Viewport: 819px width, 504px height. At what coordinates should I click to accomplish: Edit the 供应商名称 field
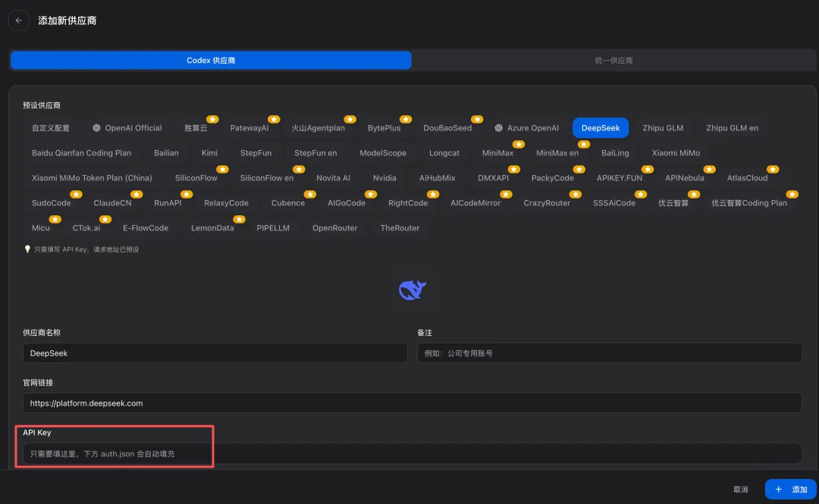pos(215,353)
